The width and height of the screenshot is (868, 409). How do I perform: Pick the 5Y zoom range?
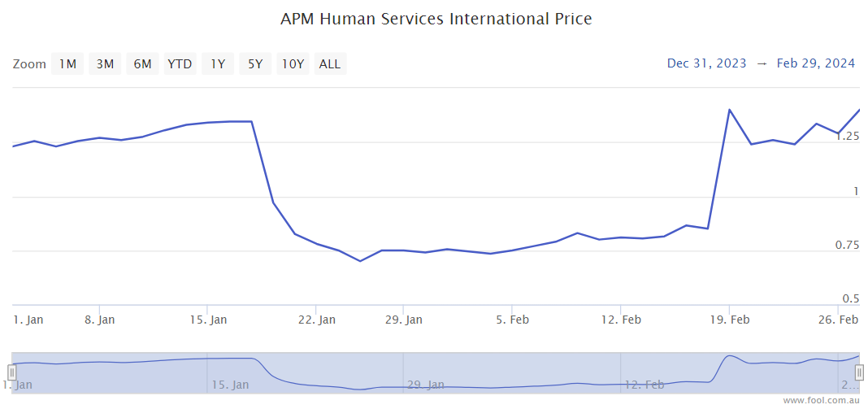(255, 64)
